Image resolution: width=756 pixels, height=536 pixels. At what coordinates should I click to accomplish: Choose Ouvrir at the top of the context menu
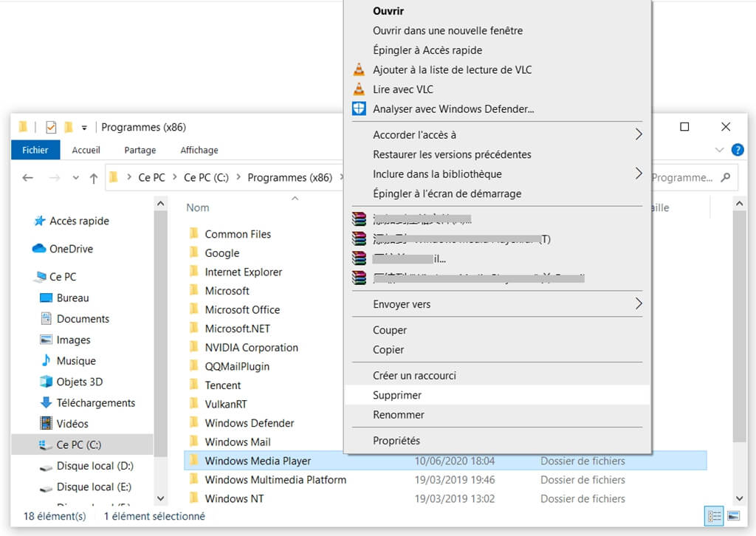(x=497, y=10)
